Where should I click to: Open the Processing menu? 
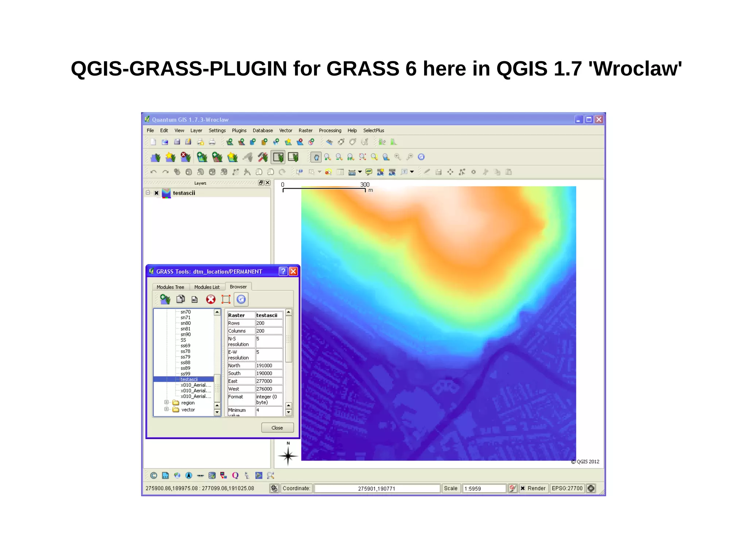point(330,130)
